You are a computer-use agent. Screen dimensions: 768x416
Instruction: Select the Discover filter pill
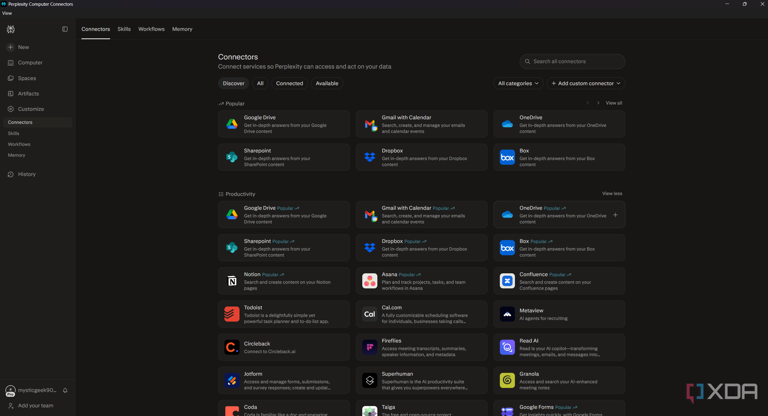coord(233,83)
